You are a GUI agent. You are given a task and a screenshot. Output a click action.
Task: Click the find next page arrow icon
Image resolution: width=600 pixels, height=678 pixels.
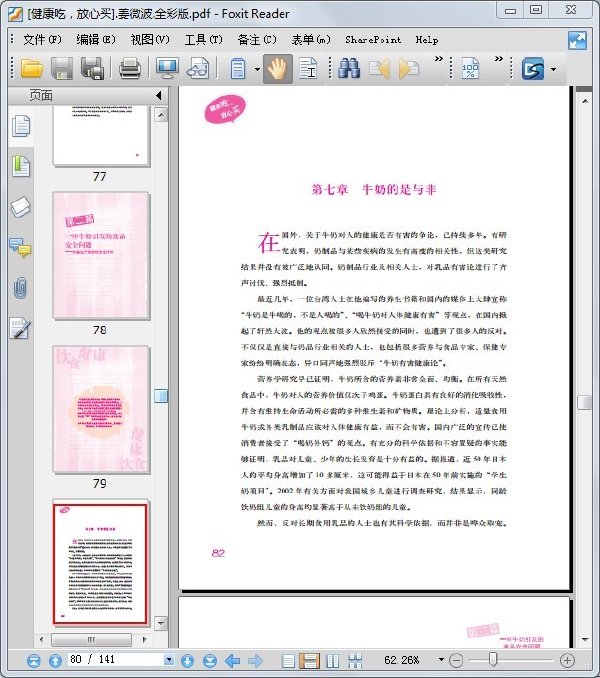point(409,69)
